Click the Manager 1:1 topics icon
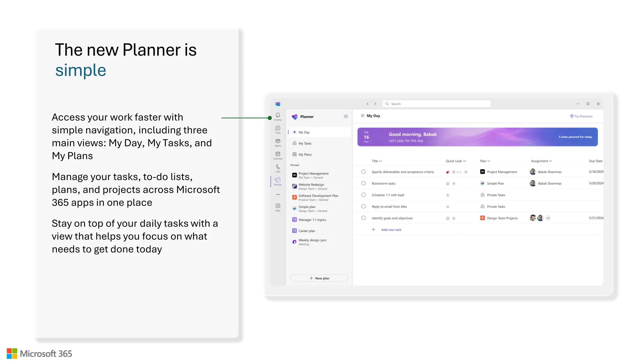 click(294, 220)
